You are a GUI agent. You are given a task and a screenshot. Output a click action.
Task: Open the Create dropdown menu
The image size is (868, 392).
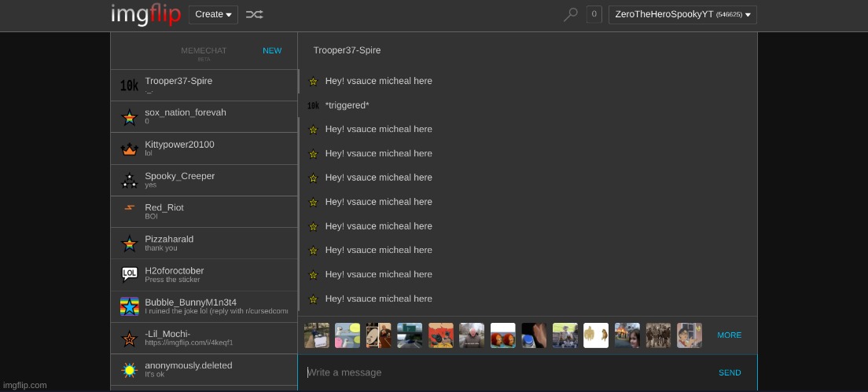(x=213, y=14)
